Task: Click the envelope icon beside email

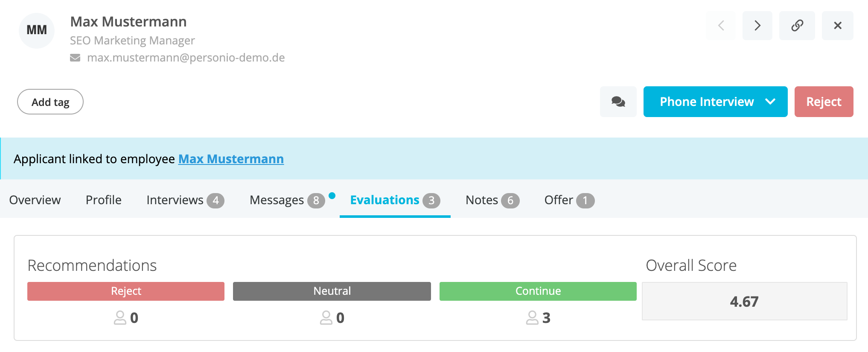Action: [x=75, y=58]
